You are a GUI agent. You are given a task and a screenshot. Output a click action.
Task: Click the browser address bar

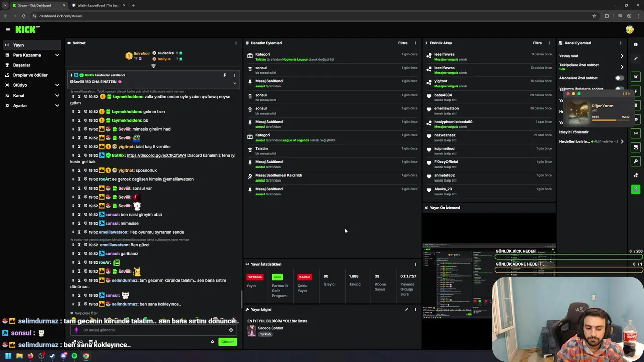coord(312,16)
